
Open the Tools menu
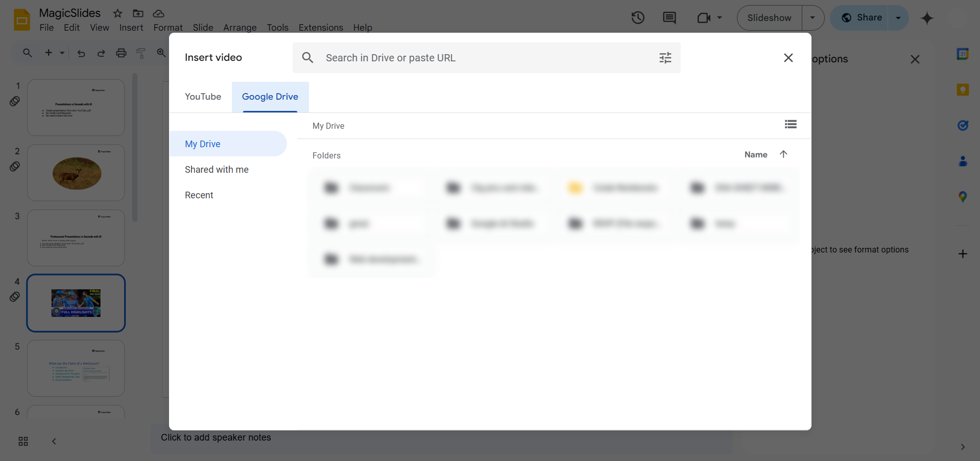[277, 28]
